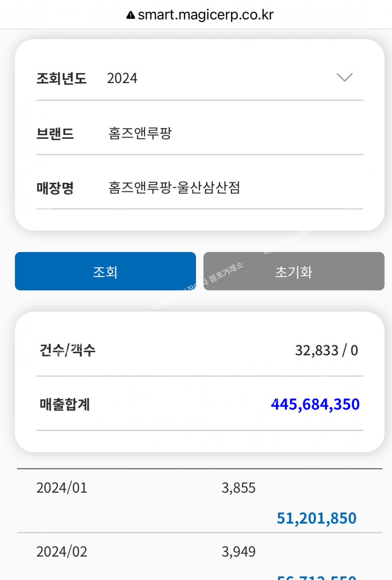Click the 매출합계 label

tap(64, 404)
